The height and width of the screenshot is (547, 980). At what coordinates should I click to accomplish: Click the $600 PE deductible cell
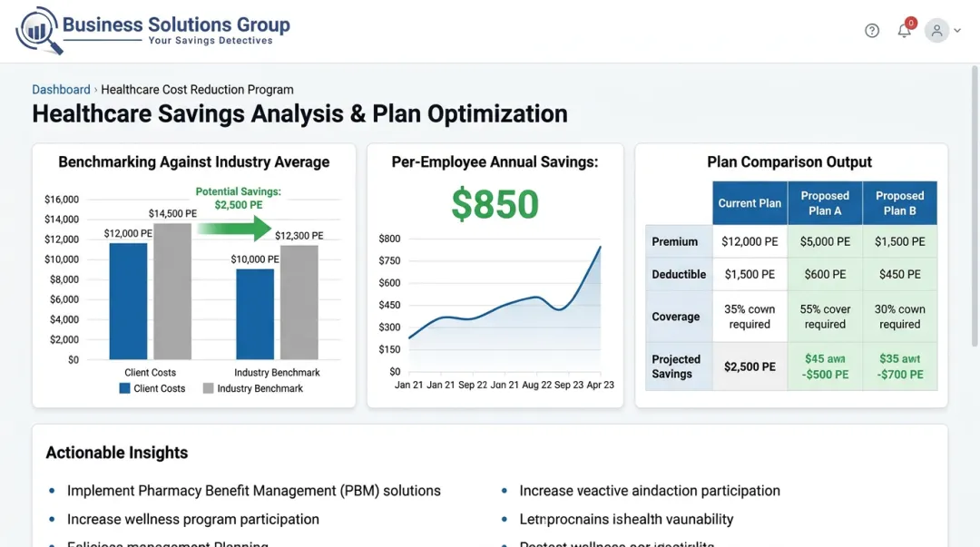[x=825, y=275]
